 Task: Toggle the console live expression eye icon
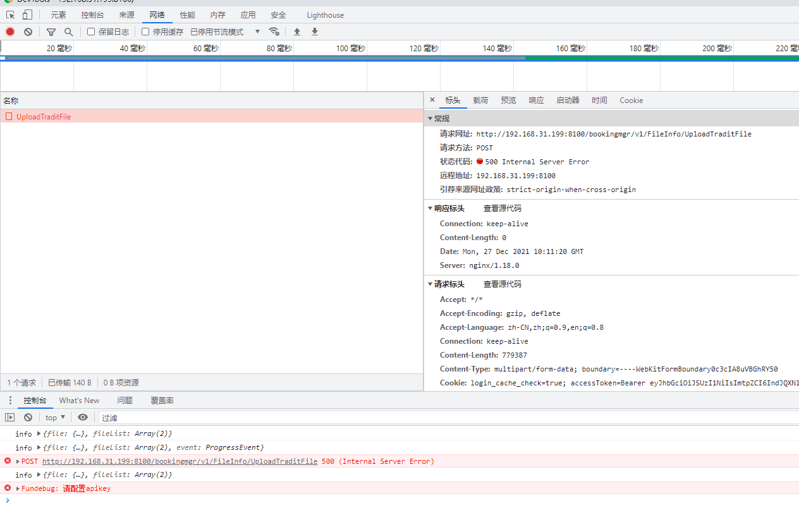[83, 417]
